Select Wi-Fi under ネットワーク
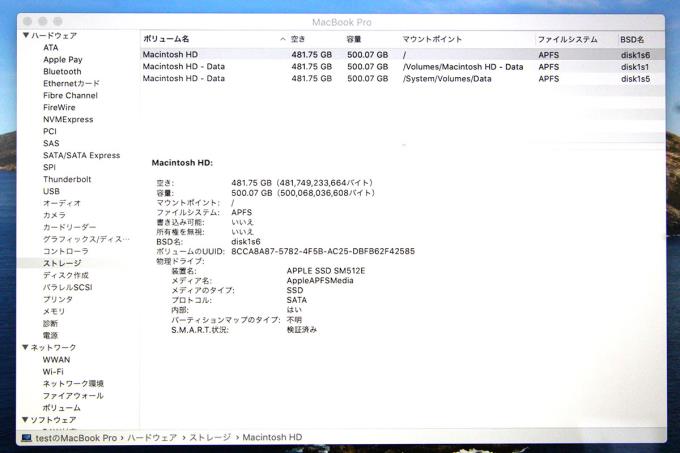680x453 pixels. tap(53, 372)
